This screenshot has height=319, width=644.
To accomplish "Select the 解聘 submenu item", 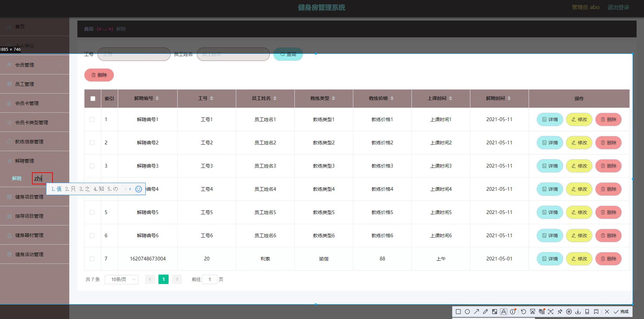I will (17, 178).
